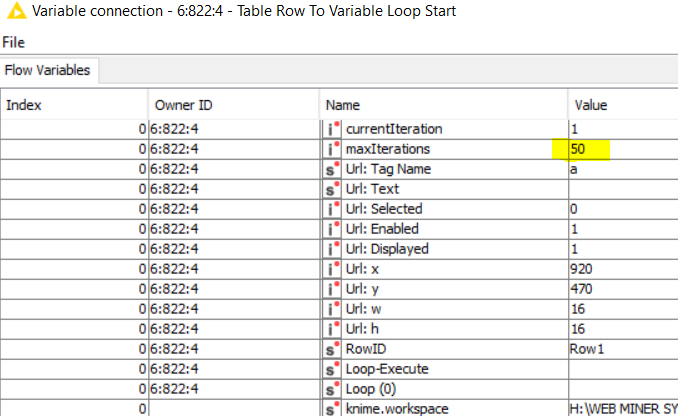Click integer type icon for Url: Displayed
The height and width of the screenshot is (416, 678).
332,249
